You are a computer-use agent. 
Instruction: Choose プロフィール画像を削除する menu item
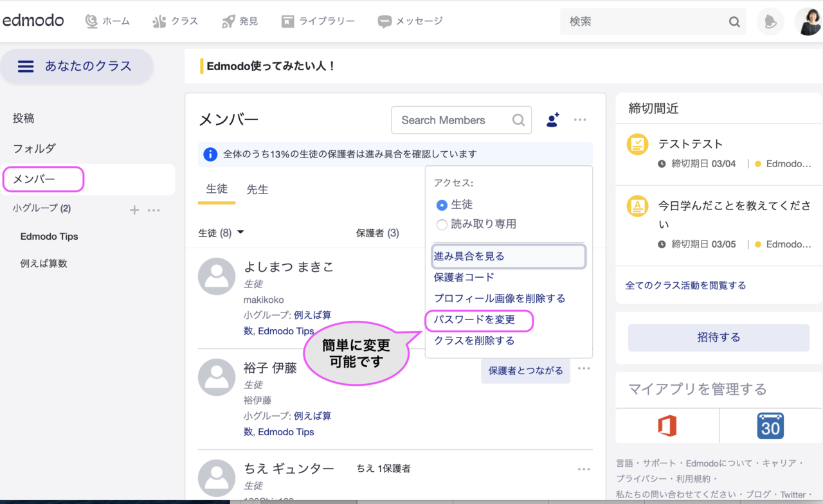point(500,298)
